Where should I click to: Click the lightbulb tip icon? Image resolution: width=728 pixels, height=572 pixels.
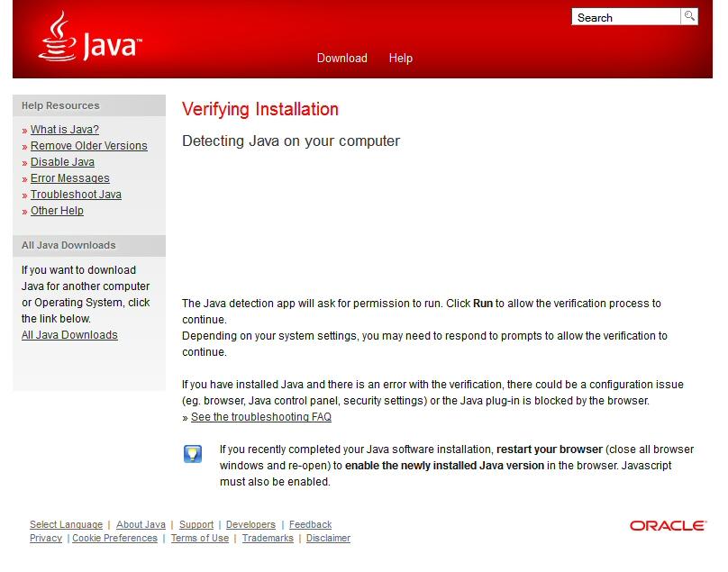coord(193,454)
